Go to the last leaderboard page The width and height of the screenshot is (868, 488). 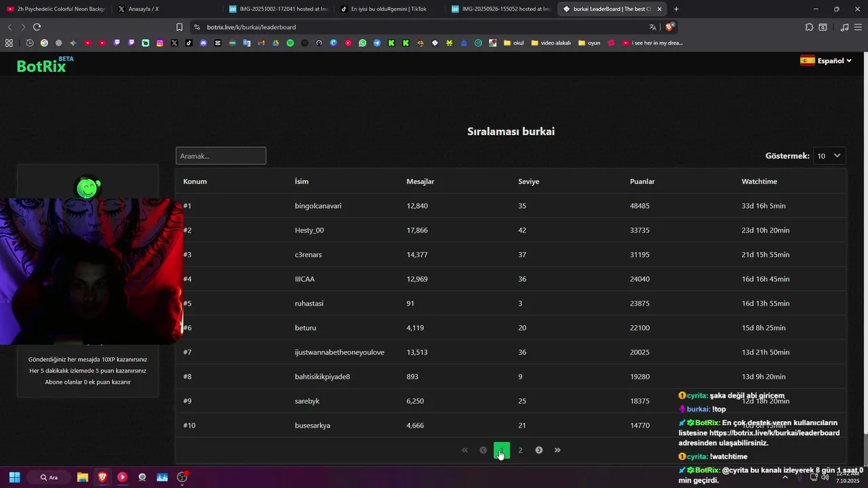[557, 450]
